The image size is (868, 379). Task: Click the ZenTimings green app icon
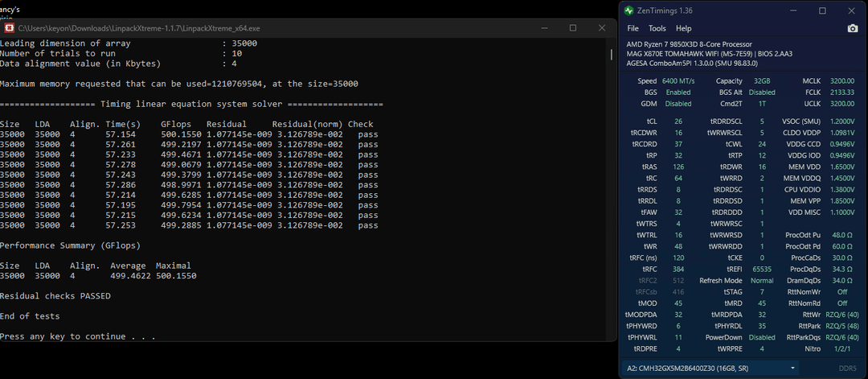point(628,10)
